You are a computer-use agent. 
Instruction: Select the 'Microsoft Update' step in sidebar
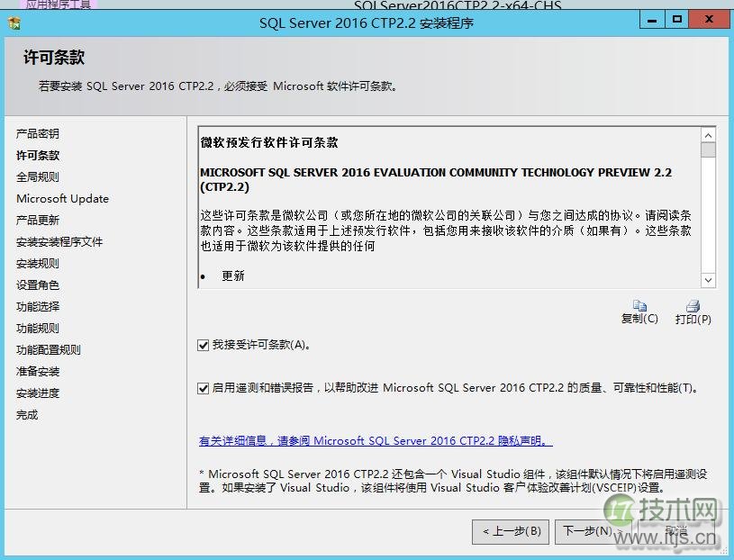click(x=62, y=198)
